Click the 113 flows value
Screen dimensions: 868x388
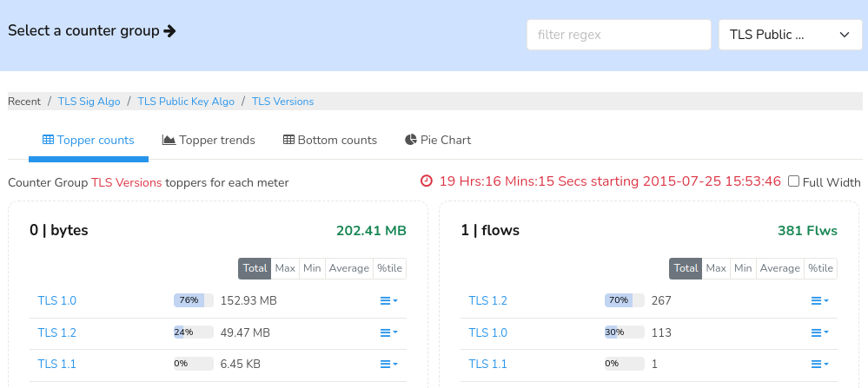click(x=661, y=332)
